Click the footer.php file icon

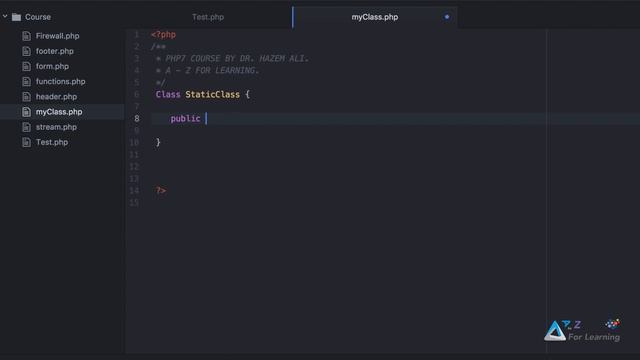click(27, 51)
